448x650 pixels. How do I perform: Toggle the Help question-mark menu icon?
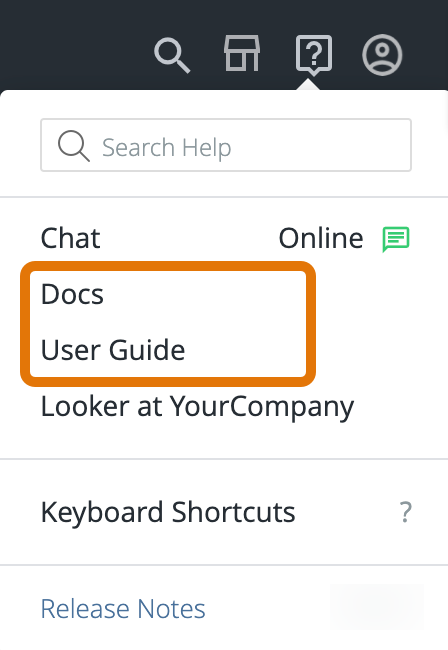[x=314, y=55]
